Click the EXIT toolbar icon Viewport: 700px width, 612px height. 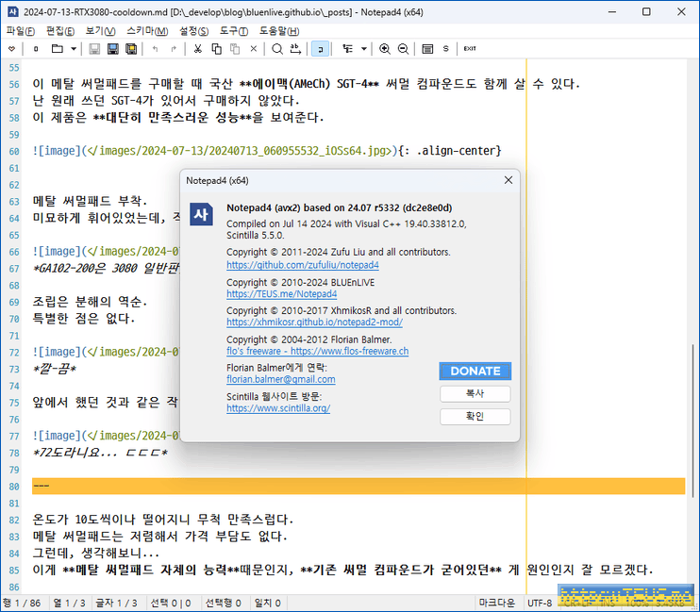click(469, 48)
